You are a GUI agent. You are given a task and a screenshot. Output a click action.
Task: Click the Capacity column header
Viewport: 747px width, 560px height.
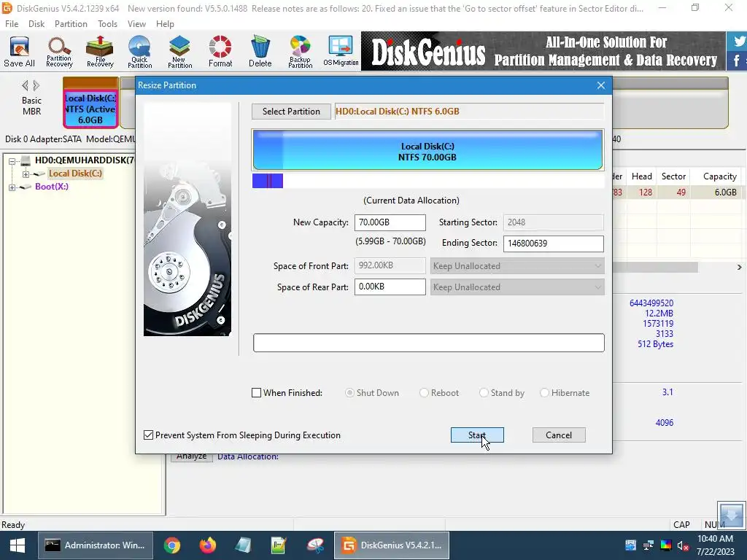point(719,176)
